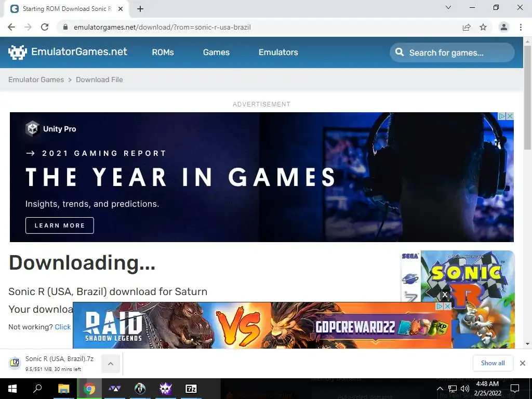Open the purple triangles taskbar app
Image resolution: width=532 pixels, height=399 pixels.
(x=115, y=389)
